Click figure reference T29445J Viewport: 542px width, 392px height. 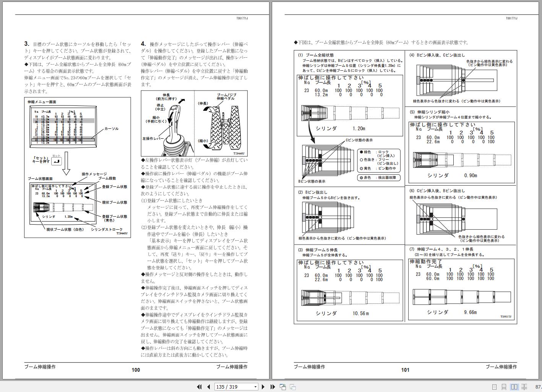[122, 233]
